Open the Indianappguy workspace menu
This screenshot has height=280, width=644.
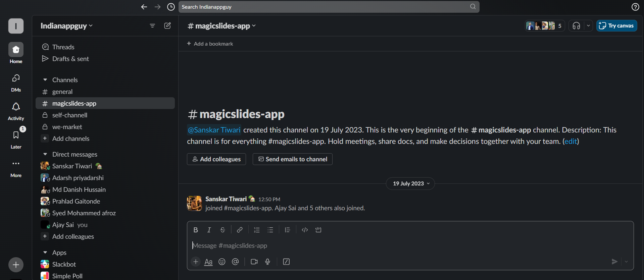point(66,26)
